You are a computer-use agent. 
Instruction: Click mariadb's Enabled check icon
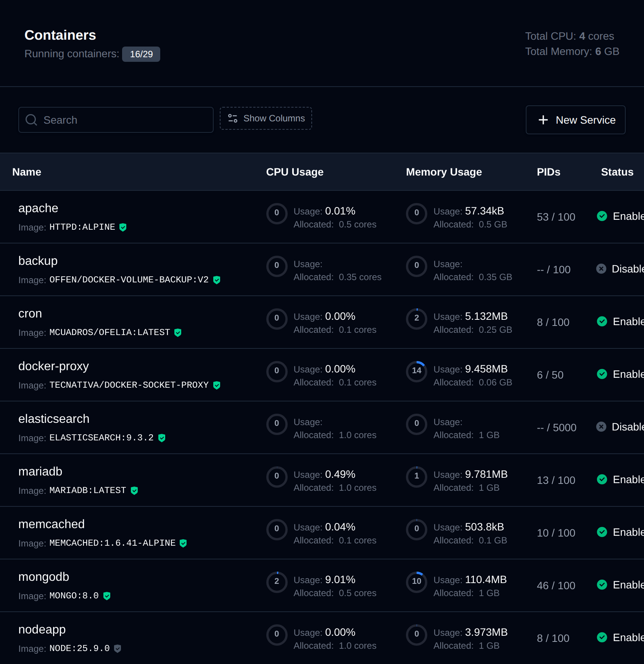[x=602, y=479]
